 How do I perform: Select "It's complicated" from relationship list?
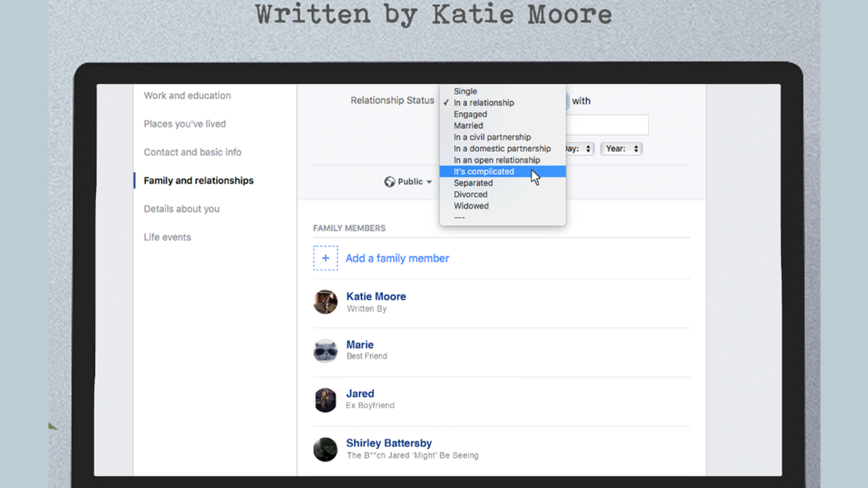484,172
